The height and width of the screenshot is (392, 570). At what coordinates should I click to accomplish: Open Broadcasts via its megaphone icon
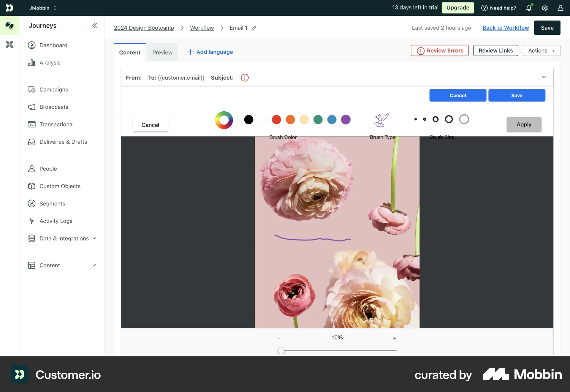coord(32,107)
